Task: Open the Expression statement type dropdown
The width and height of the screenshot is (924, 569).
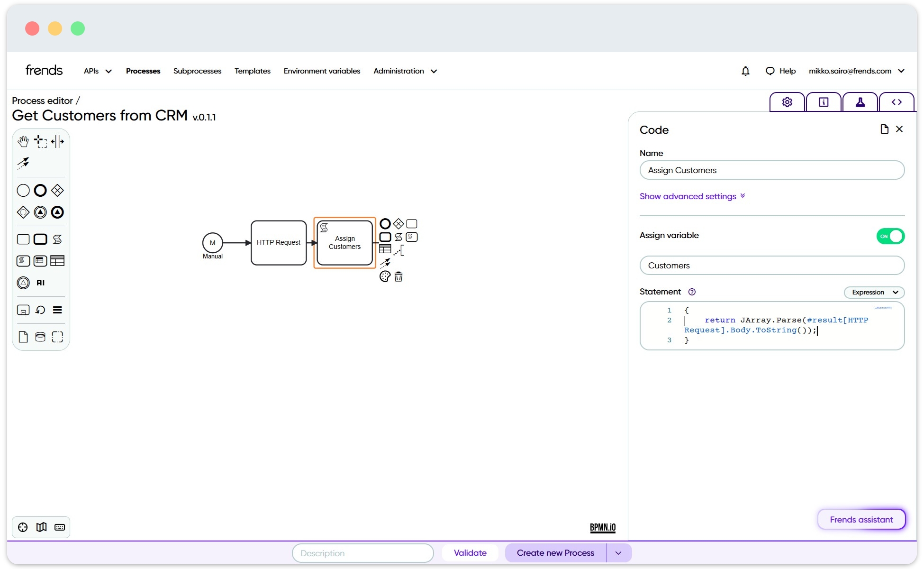Action: 874,292
